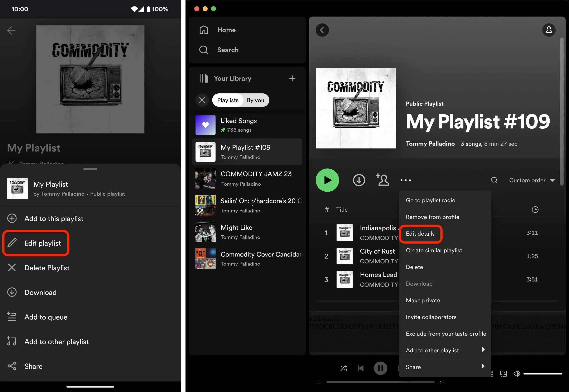Select Invite collaborators menu entry

(x=445, y=317)
